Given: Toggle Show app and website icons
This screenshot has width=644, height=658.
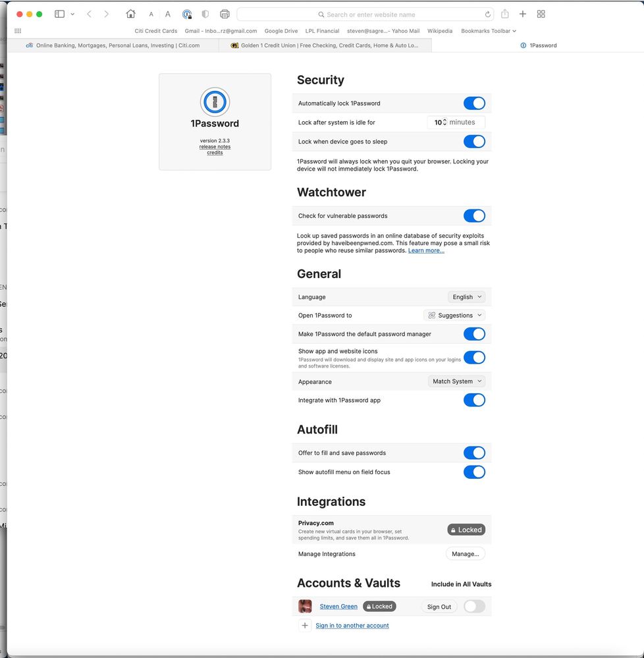Looking at the screenshot, I should (x=474, y=358).
